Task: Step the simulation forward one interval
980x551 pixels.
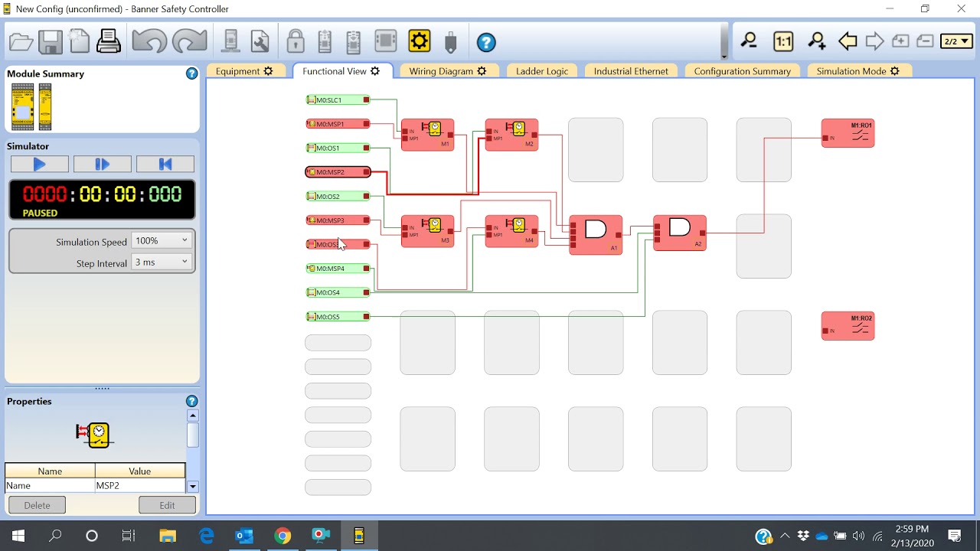Action: click(103, 164)
